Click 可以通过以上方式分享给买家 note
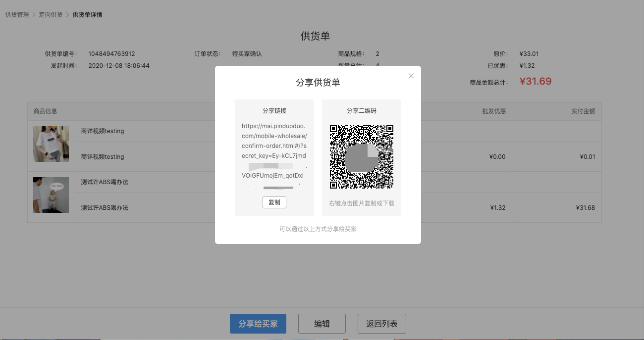 pyautogui.click(x=318, y=229)
